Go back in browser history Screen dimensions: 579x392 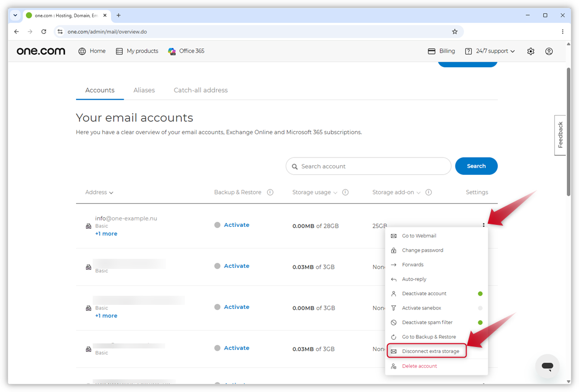pyautogui.click(x=17, y=32)
